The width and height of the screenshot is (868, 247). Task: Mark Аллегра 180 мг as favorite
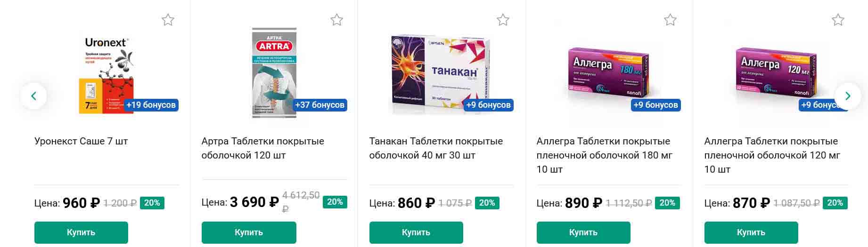click(670, 20)
